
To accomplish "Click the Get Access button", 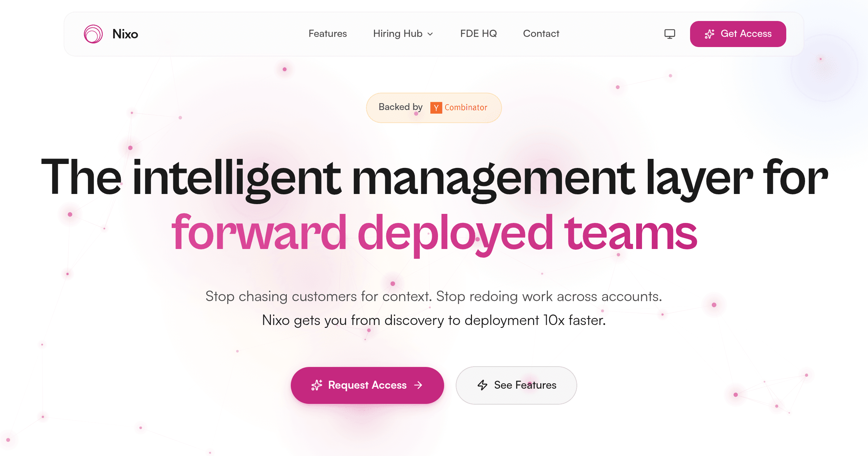I will (738, 34).
